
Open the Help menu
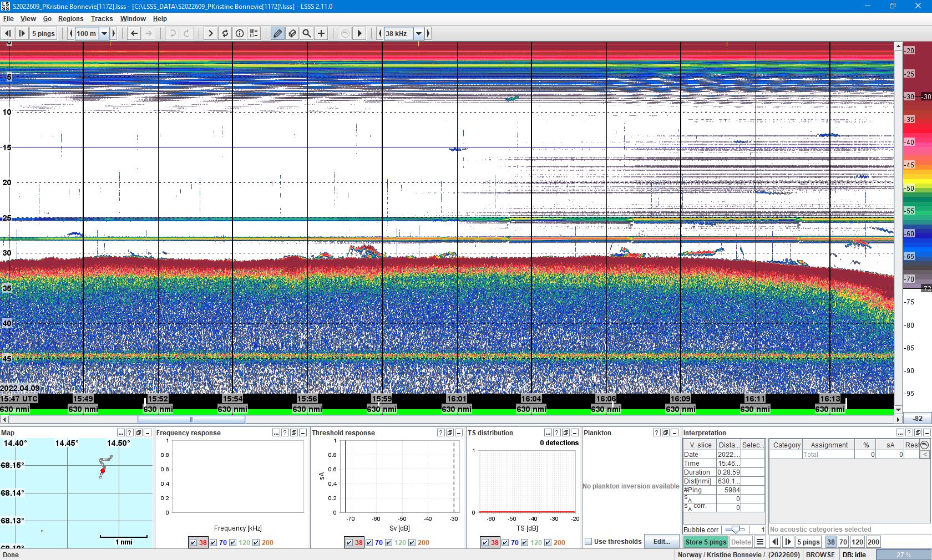160,18
